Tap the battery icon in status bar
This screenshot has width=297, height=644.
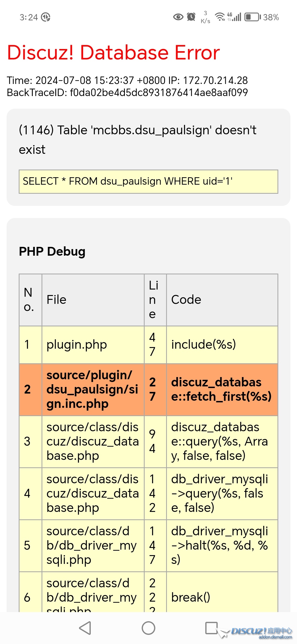coord(252,17)
